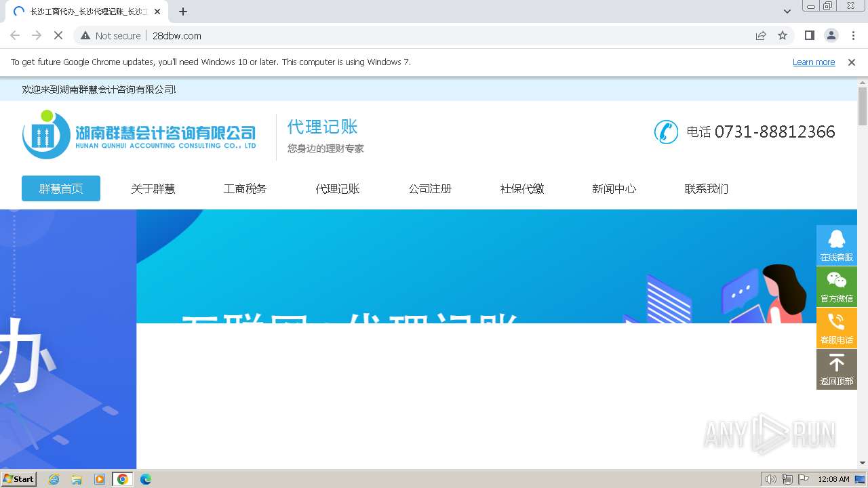Image resolution: width=868 pixels, height=488 pixels.
Task: Open the 社保代缴 menu item
Action: 522,188
